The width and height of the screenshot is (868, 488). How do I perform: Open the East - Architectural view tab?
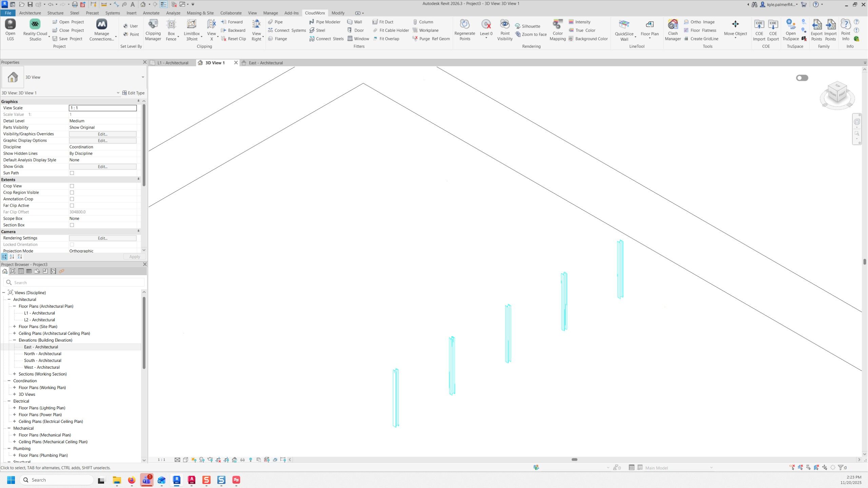pyautogui.click(x=265, y=63)
